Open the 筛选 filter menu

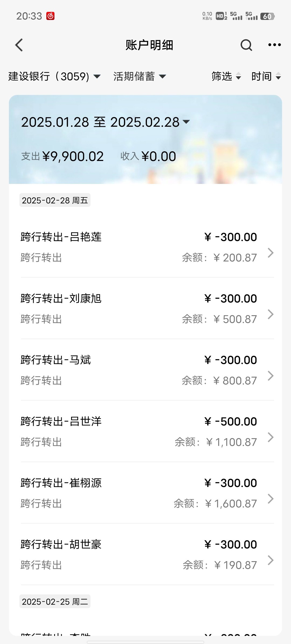click(226, 77)
